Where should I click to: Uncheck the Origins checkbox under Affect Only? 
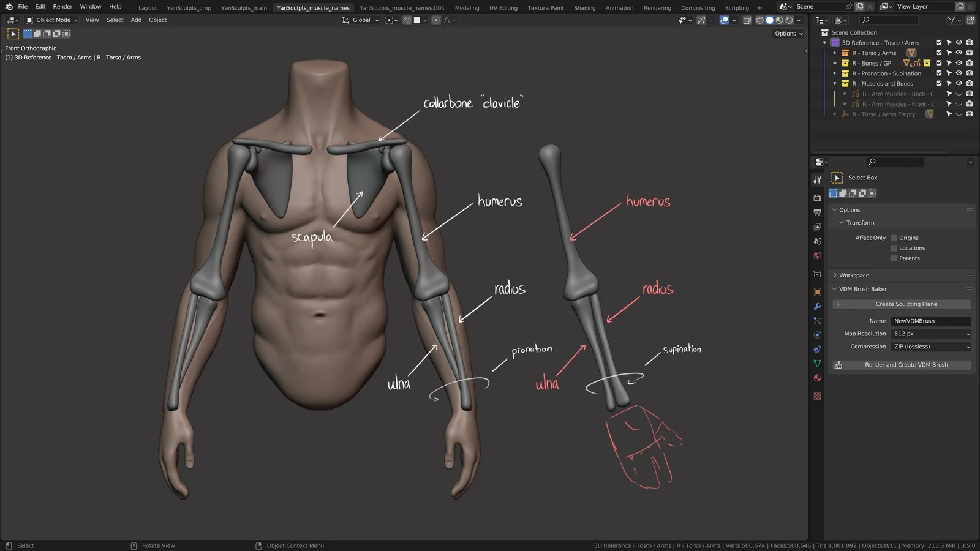tap(894, 238)
